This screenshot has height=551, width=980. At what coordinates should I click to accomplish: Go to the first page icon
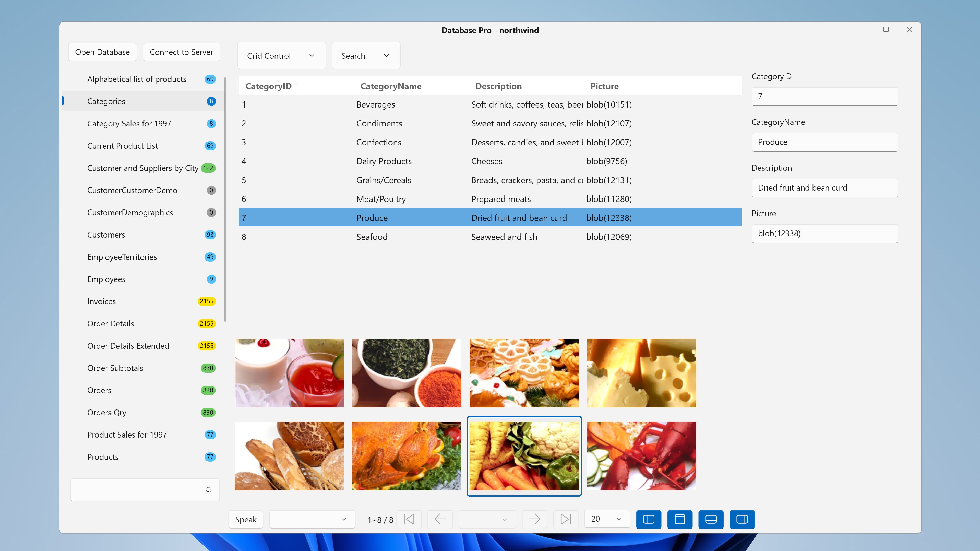pos(409,519)
